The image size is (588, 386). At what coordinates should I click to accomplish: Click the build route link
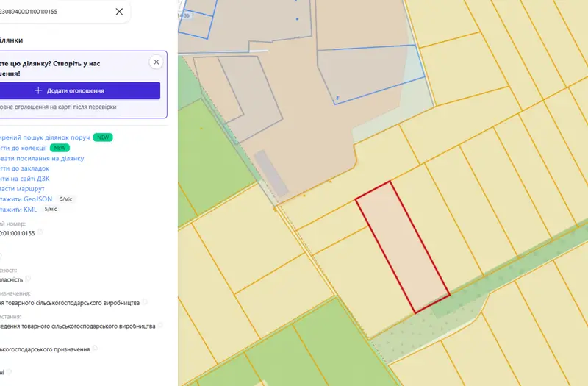[x=22, y=189]
